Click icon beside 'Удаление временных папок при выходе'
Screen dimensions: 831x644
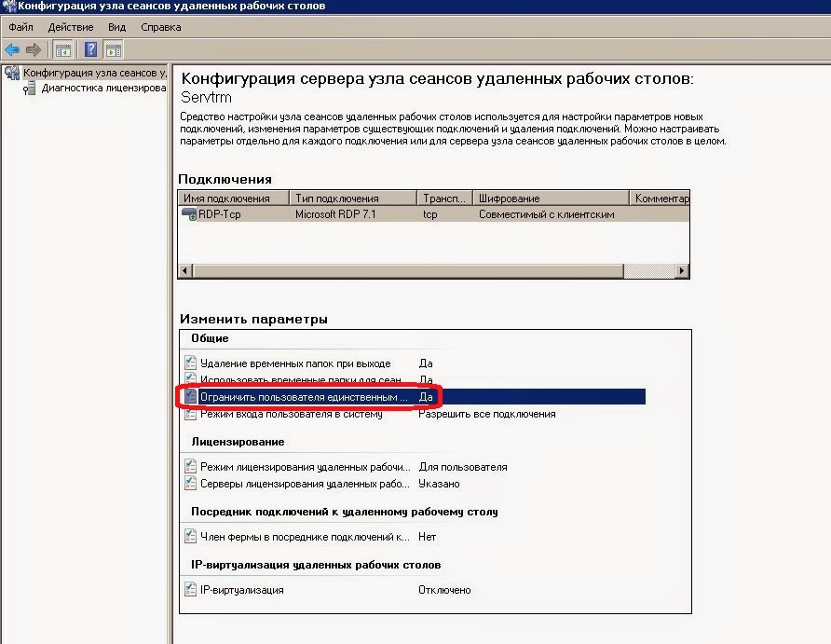[x=190, y=363]
